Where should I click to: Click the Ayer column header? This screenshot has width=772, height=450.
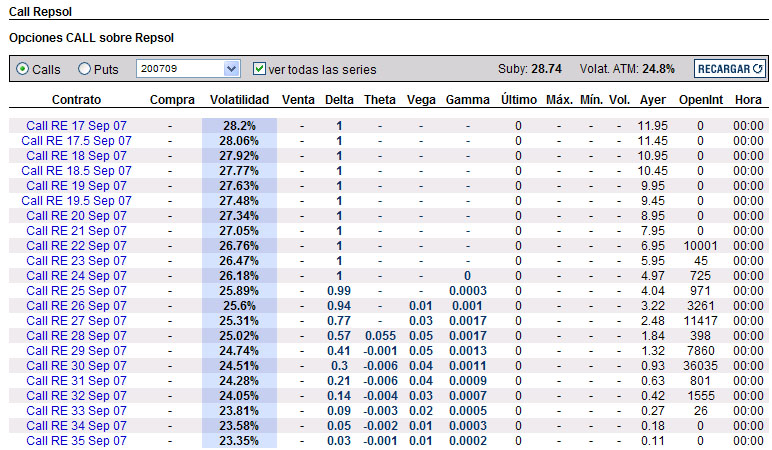653,100
